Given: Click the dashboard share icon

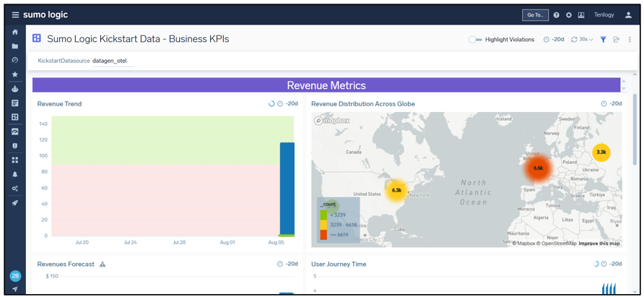Looking at the screenshot, I should point(616,40).
